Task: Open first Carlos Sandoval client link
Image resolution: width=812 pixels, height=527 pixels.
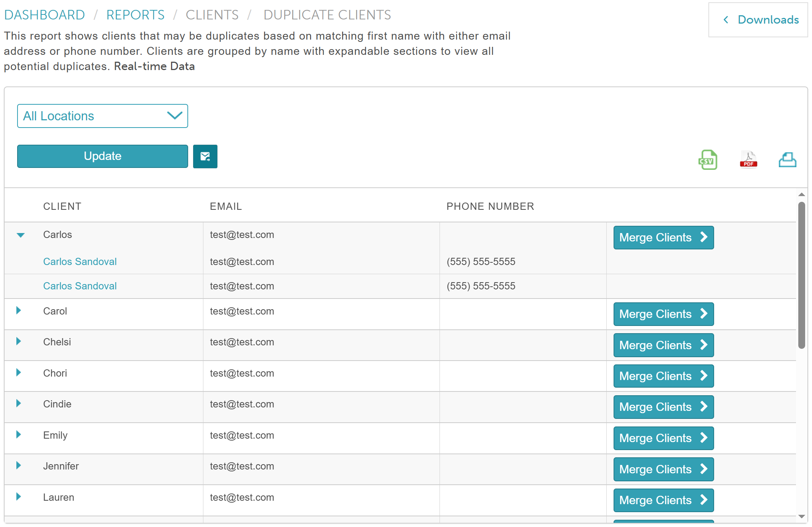Action: pyautogui.click(x=80, y=262)
